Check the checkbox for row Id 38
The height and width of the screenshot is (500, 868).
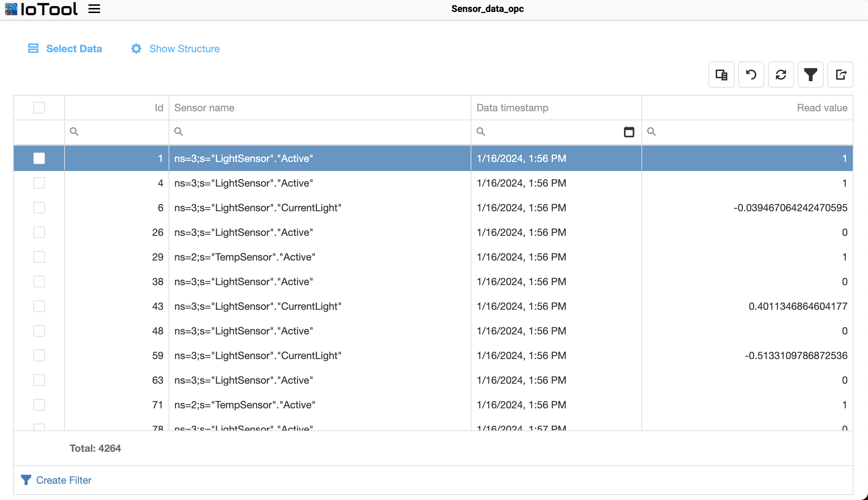[39, 282]
